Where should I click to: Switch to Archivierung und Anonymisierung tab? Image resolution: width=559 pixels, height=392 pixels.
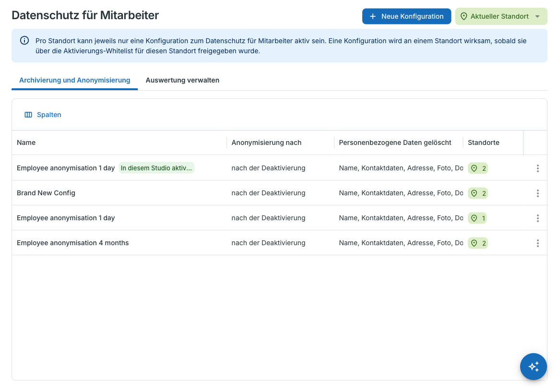point(74,80)
